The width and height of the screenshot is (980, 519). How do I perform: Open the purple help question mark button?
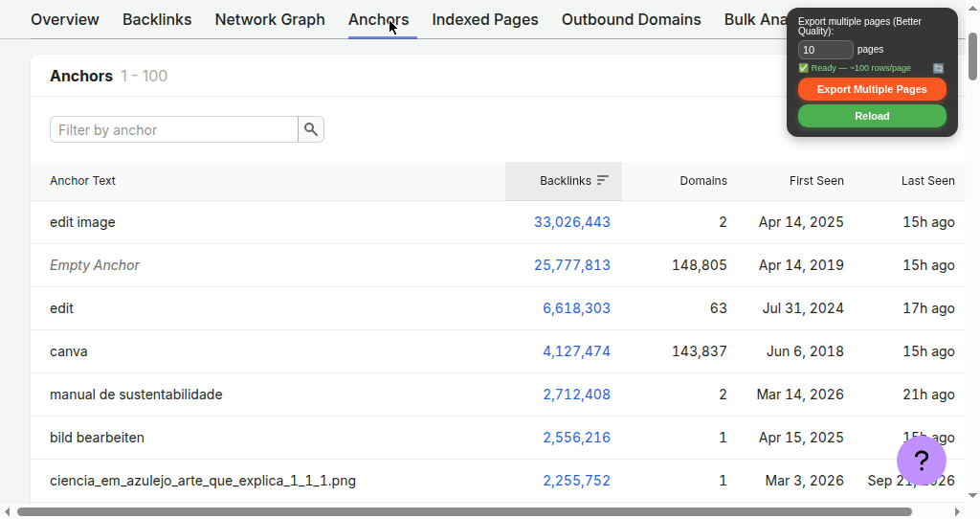point(922,461)
